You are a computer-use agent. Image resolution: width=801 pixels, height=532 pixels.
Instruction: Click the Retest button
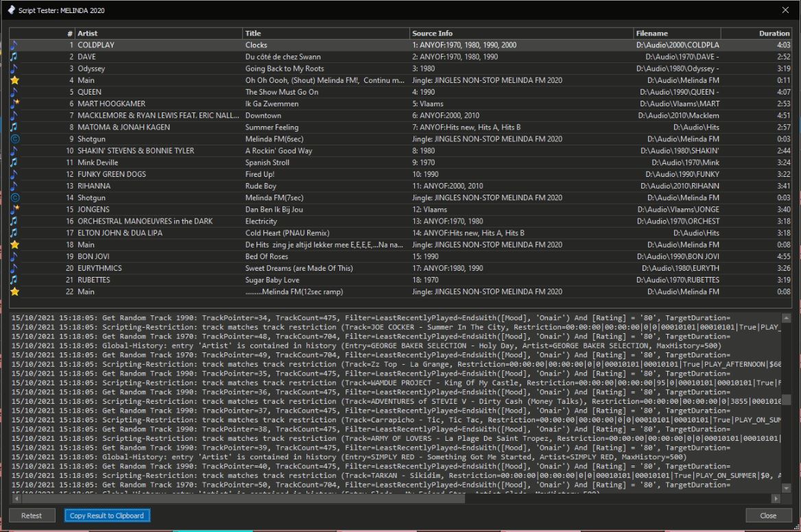32,516
